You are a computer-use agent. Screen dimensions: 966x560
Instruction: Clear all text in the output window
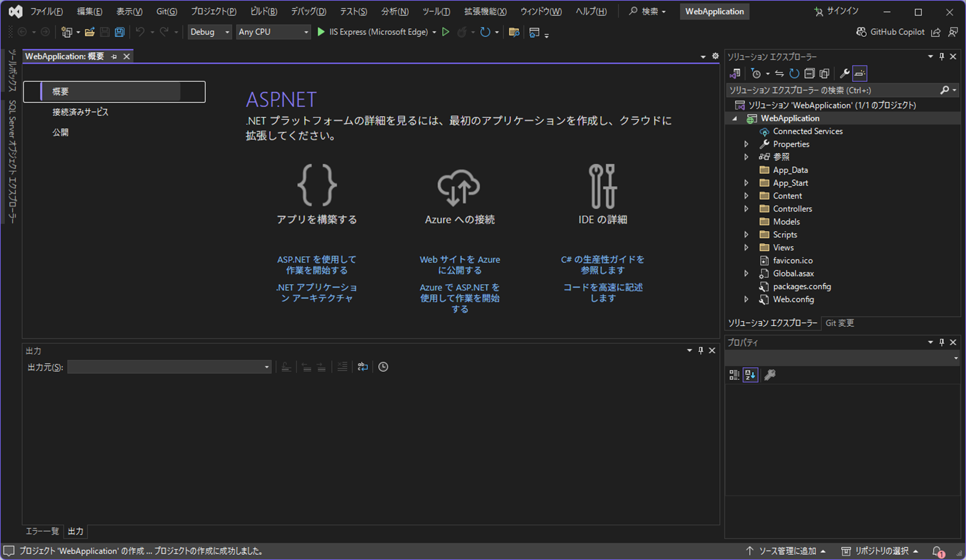coord(342,366)
